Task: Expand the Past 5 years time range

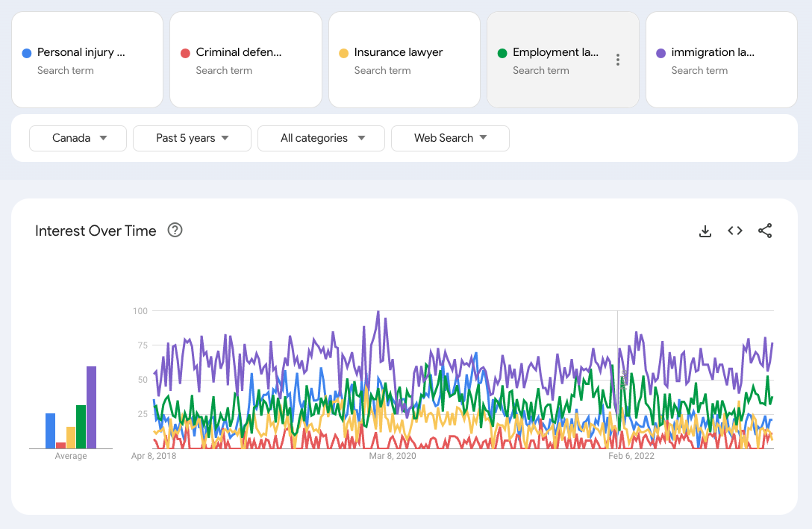Action: click(192, 138)
